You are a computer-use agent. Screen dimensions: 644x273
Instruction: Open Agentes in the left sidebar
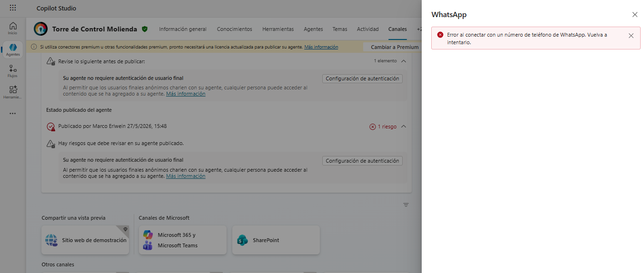13,49
